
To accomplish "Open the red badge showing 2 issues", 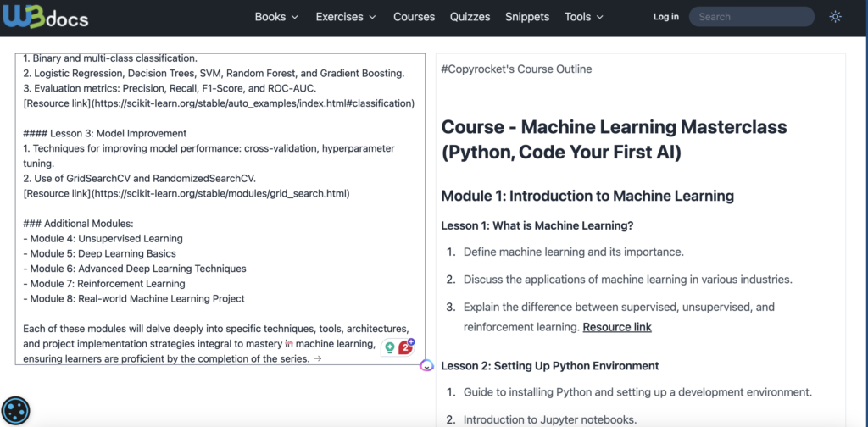I will tap(405, 347).
